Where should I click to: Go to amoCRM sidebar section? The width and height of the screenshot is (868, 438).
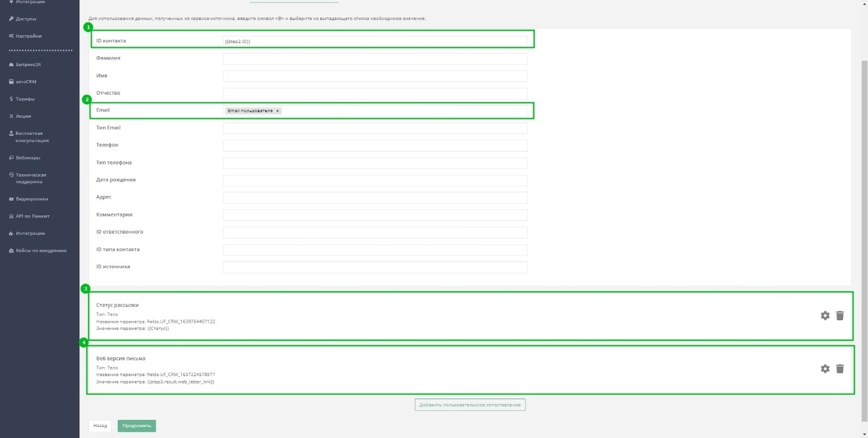(x=26, y=81)
